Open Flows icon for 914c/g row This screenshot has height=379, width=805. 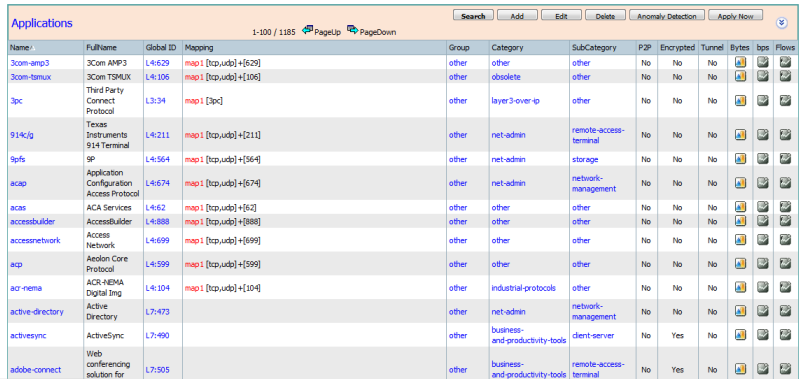click(785, 135)
